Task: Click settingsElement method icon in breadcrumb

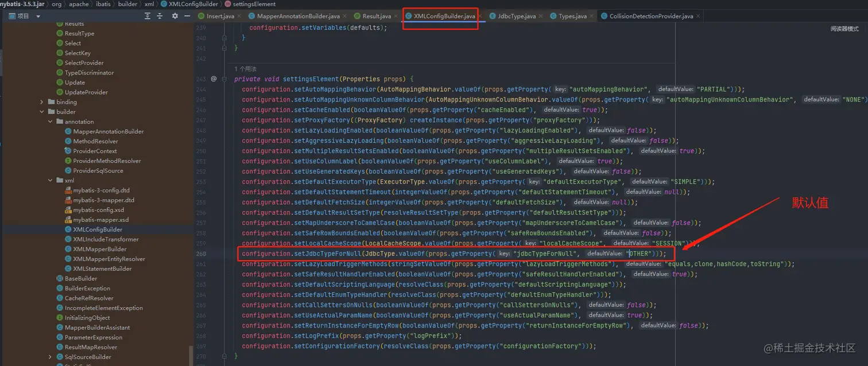Action: coord(228,4)
